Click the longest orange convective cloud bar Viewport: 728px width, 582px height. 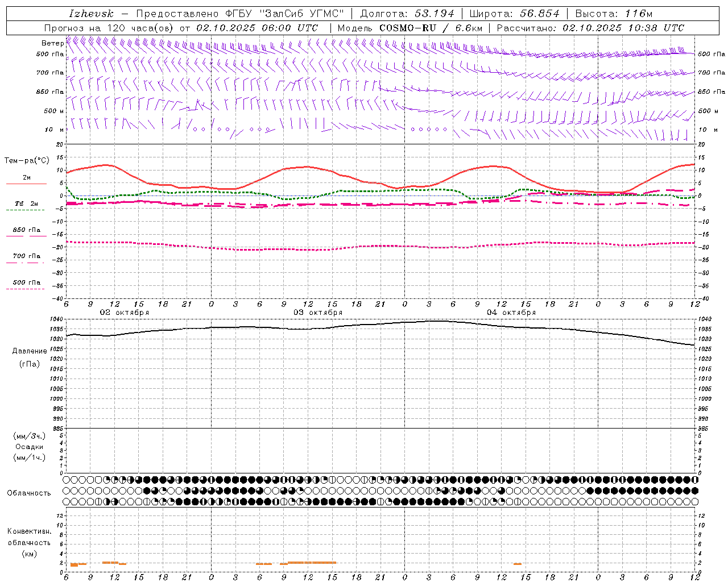(312, 562)
